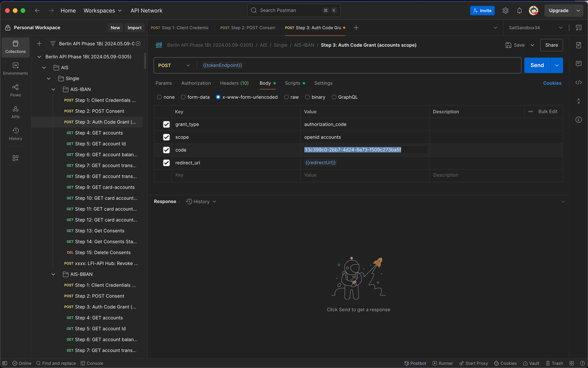This screenshot has height=368, width=588.
Task: Open Trash in the status bar
Action: coord(554,363)
